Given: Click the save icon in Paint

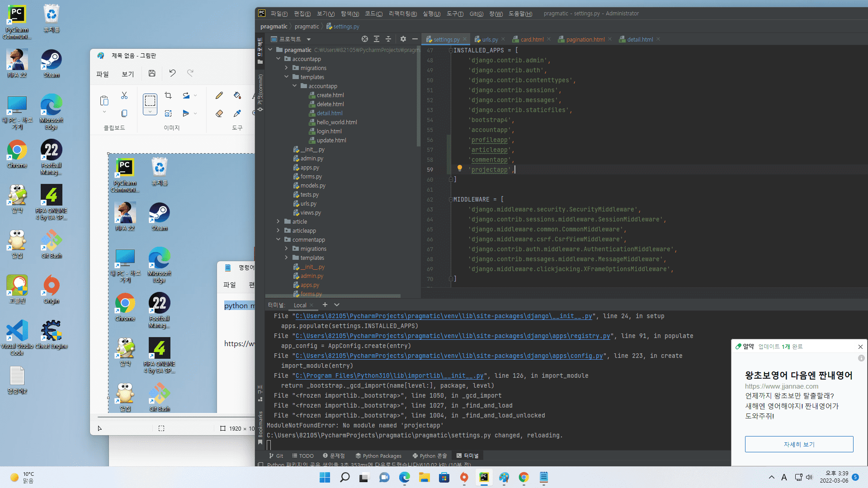Looking at the screenshot, I should pos(152,73).
